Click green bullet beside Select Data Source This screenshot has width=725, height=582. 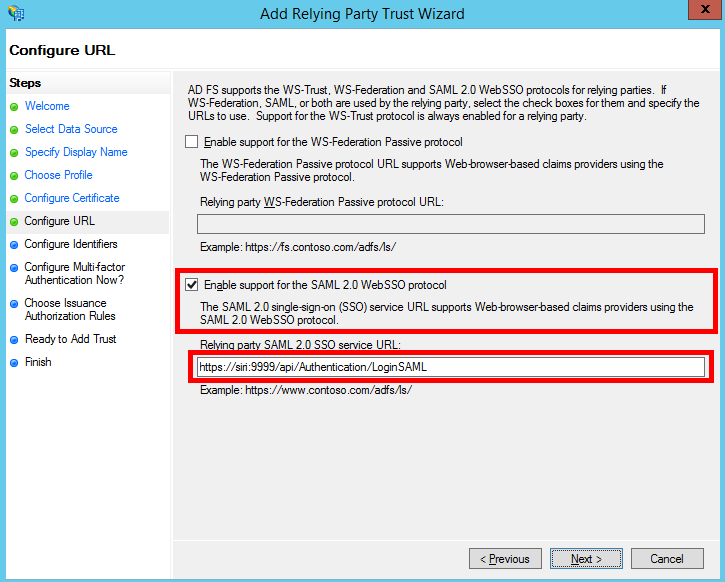click(x=14, y=130)
